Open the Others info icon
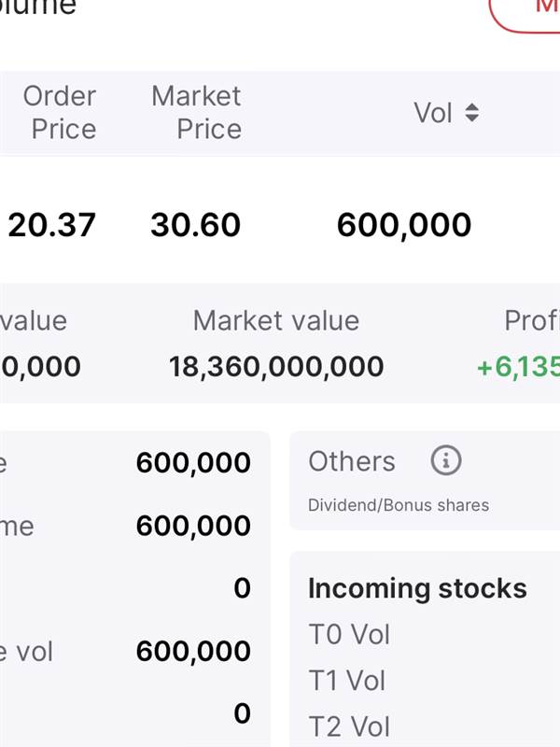This screenshot has width=560, height=747. coord(446,460)
